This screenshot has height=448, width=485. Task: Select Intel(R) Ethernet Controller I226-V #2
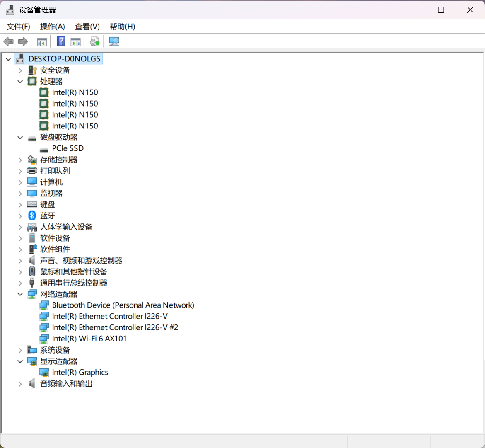(x=115, y=327)
